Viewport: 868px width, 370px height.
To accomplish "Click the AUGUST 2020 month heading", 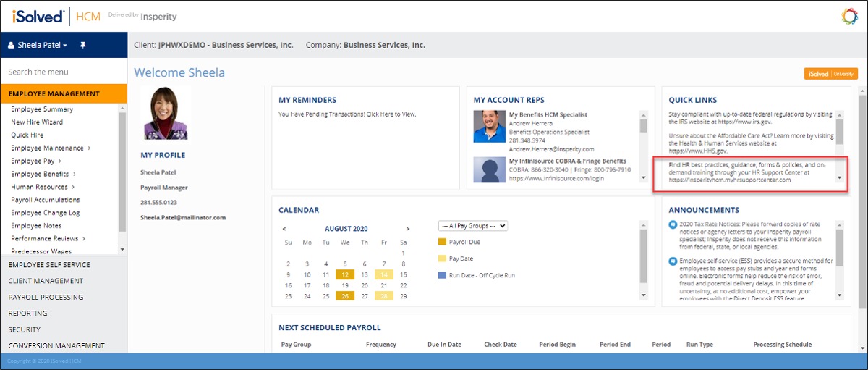I will 346,229.
